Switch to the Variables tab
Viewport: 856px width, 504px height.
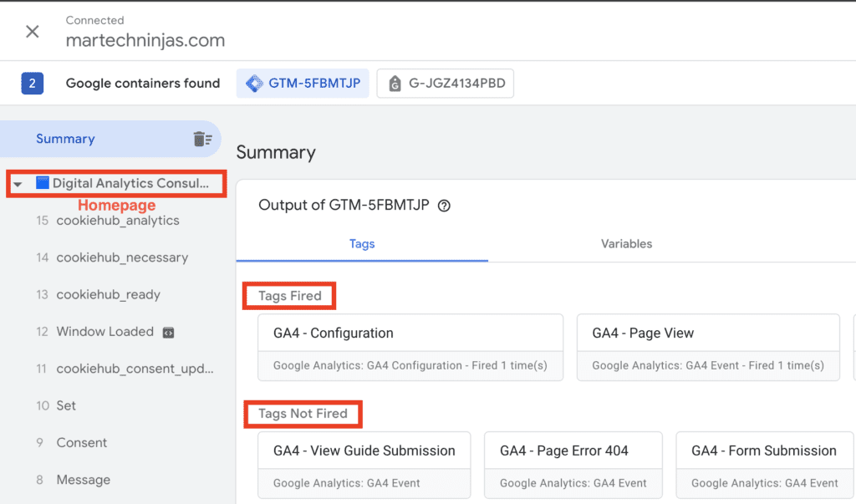tap(626, 244)
